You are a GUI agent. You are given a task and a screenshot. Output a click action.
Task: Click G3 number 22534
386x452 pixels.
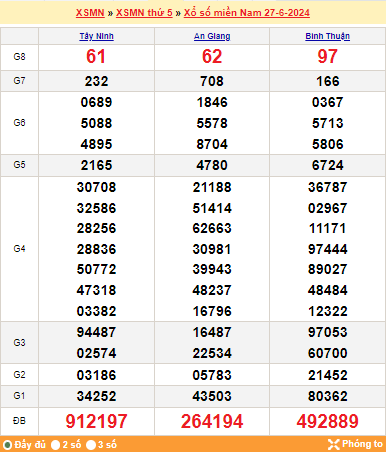(212, 353)
